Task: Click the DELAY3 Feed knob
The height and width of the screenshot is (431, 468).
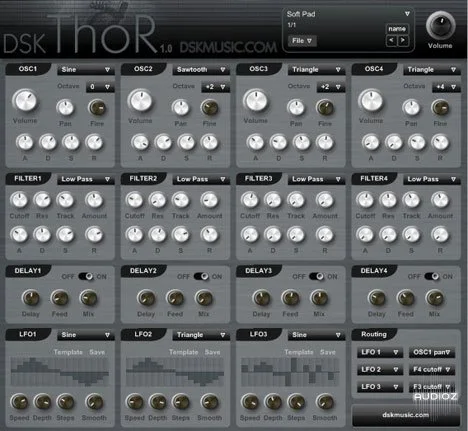Action: tap(290, 298)
